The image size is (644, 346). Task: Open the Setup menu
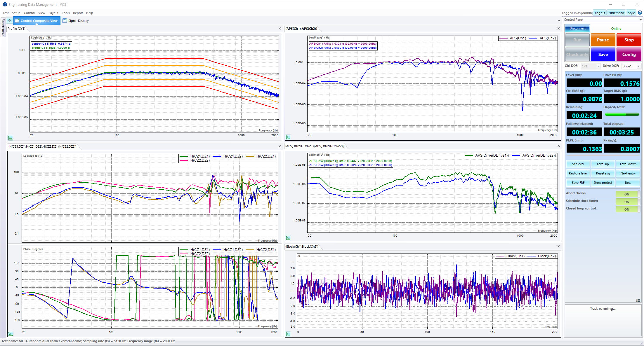[x=16, y=13]
